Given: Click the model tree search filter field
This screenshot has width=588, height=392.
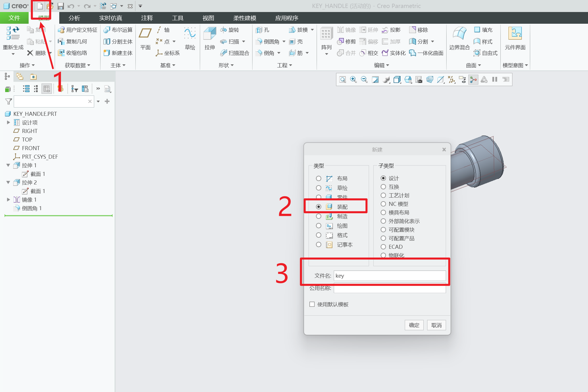Looking at the screenshot, I should coord(50,102).
